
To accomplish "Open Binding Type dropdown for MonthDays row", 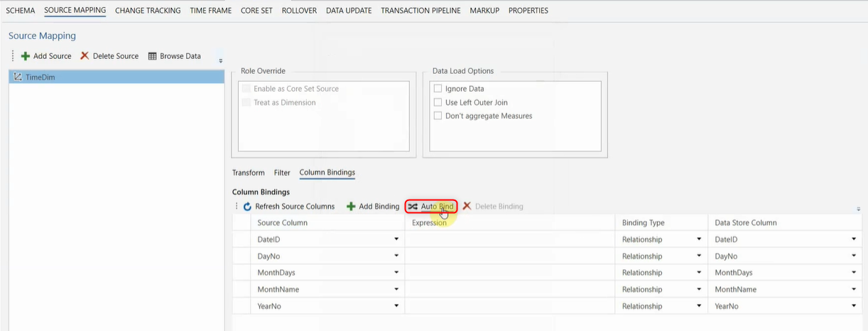I will (699, 273).
